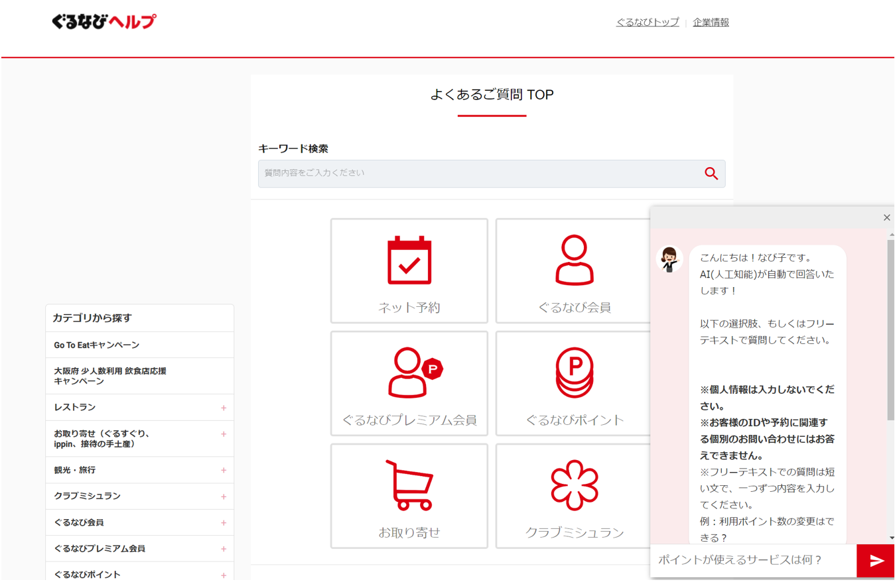Viewport: 895px width, 588px height.
Task: Expand the レストラン category
Action: pos(224,408)
